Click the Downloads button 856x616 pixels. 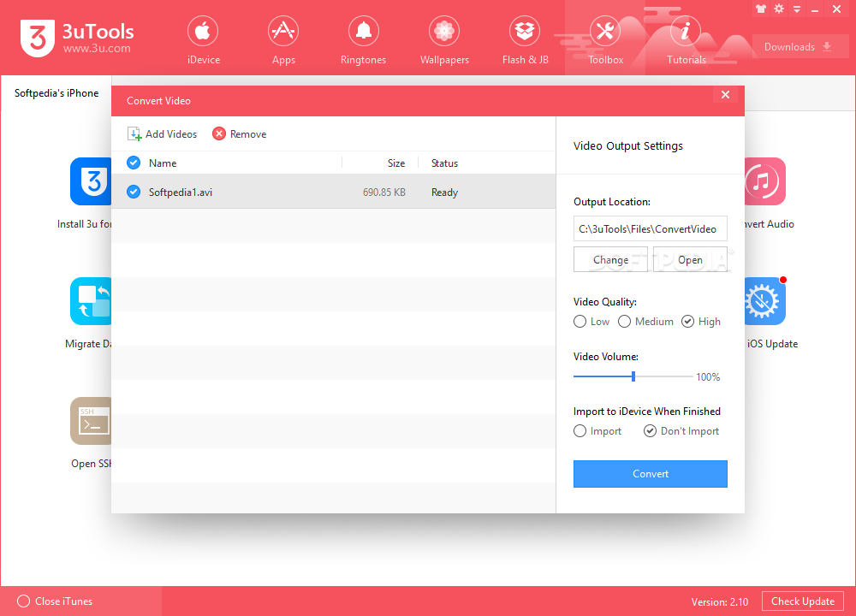pyautogui.click(x=800, y=47)
